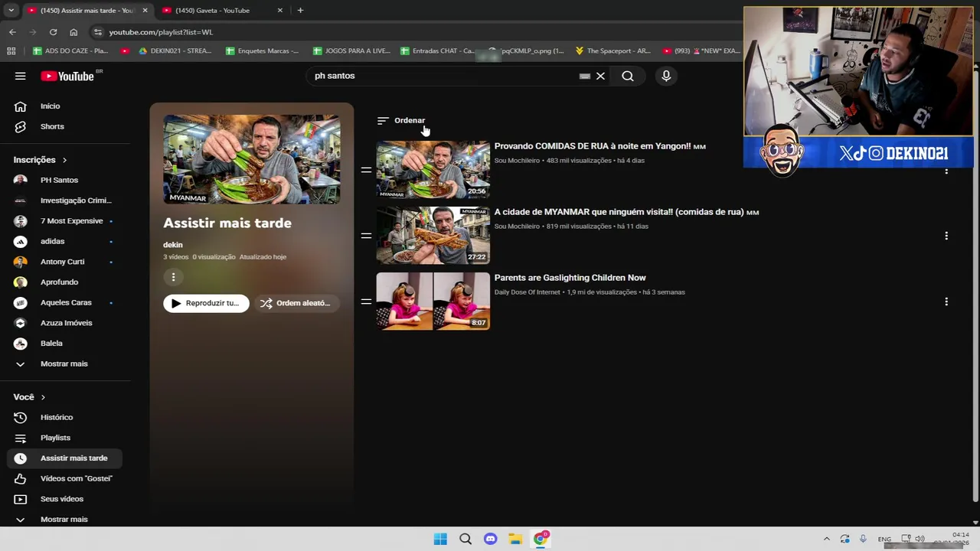Viewport: 980px width, 551px height.
Task: Open the Windows Start button
Action: [440, 540]
